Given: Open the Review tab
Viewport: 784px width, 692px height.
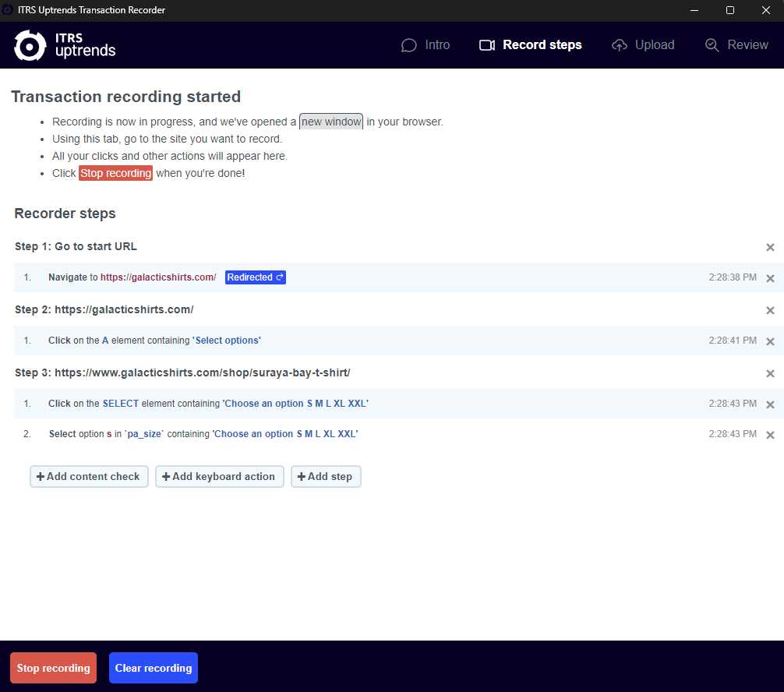Looking at the screenshot, I should click(x=736, y=45).
